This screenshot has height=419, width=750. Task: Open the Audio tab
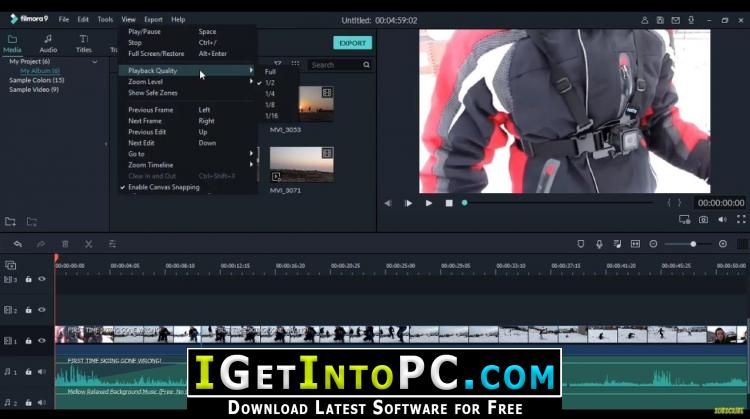(x=48, y=43)
